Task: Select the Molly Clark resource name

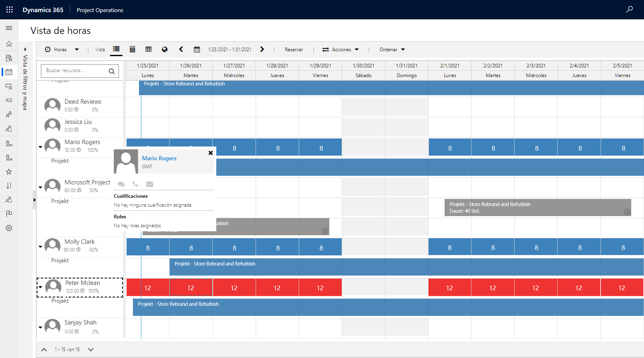Action: point(79,242)
